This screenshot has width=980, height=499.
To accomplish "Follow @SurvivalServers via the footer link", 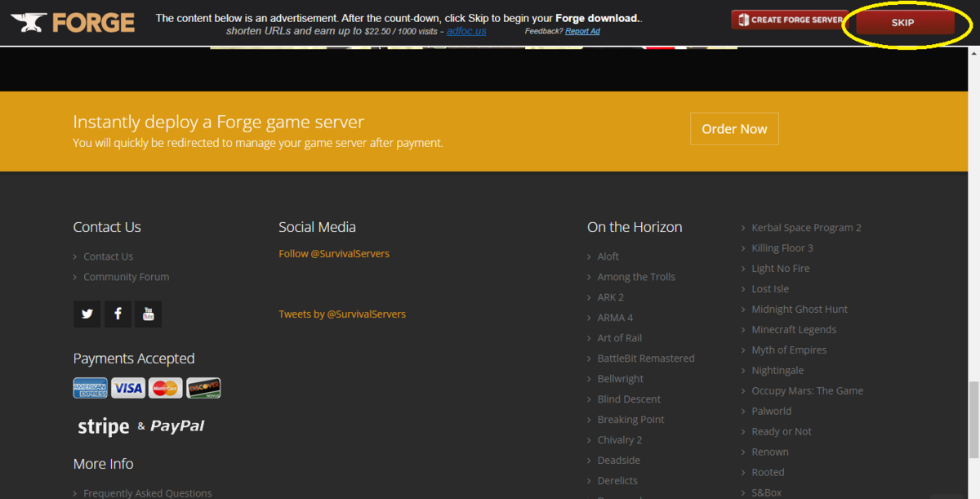I will tap(334, 253).
